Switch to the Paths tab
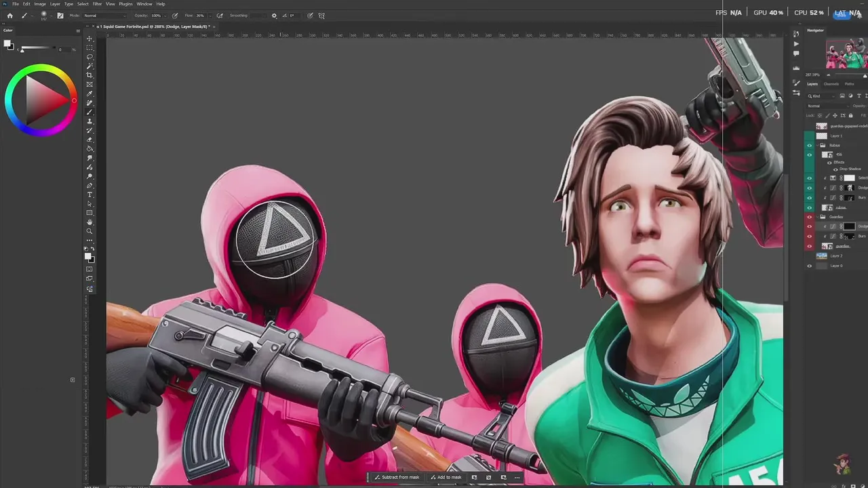The height and width of the screenshot is (488, 868). tap(849, 84)
